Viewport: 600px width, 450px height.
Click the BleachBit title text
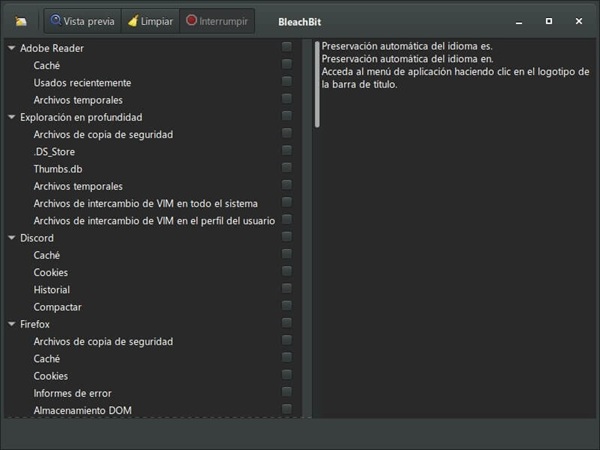coord(300,22)
